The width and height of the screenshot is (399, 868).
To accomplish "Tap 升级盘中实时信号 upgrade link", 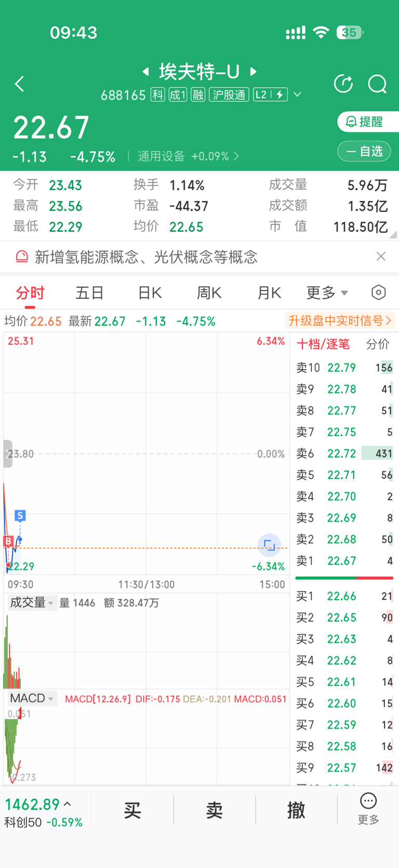I will click(340, 321).
